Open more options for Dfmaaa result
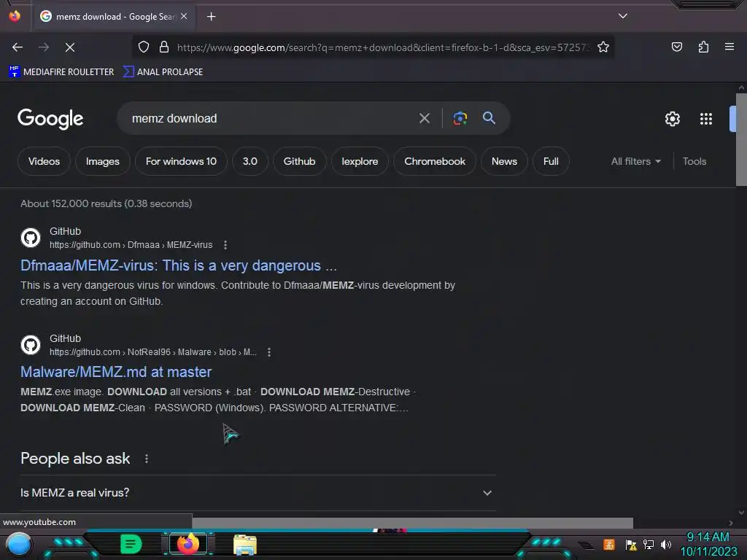 225,245
